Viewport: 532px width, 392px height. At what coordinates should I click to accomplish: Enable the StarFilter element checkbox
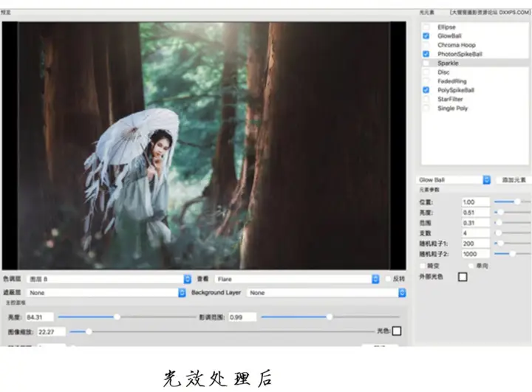(x=426, y=99)
